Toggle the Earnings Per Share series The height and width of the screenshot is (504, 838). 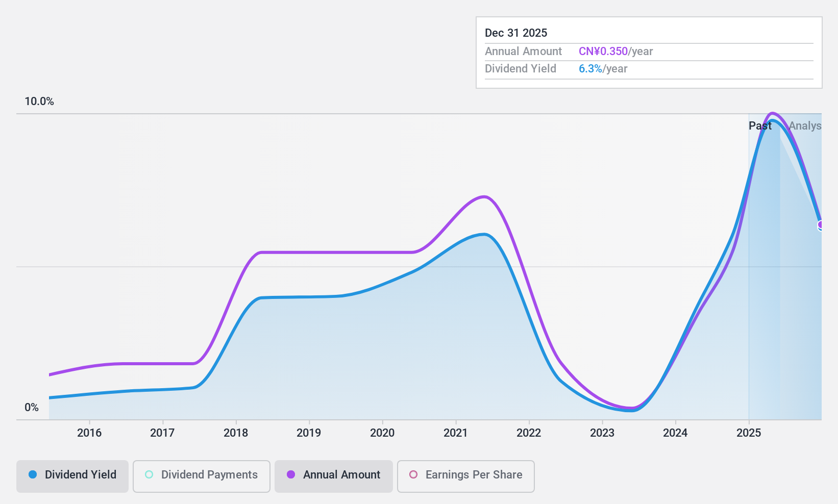pyautogui.click(x=466, y=476)
